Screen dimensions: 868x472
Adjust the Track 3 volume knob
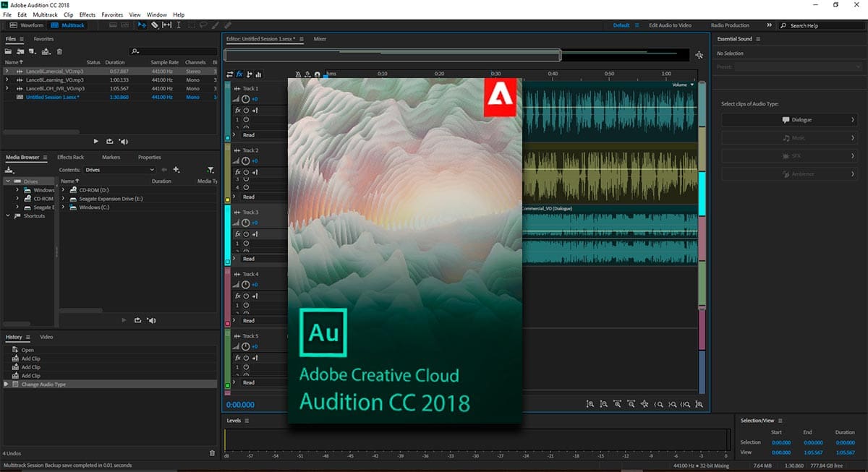click(x=246, y=223)
